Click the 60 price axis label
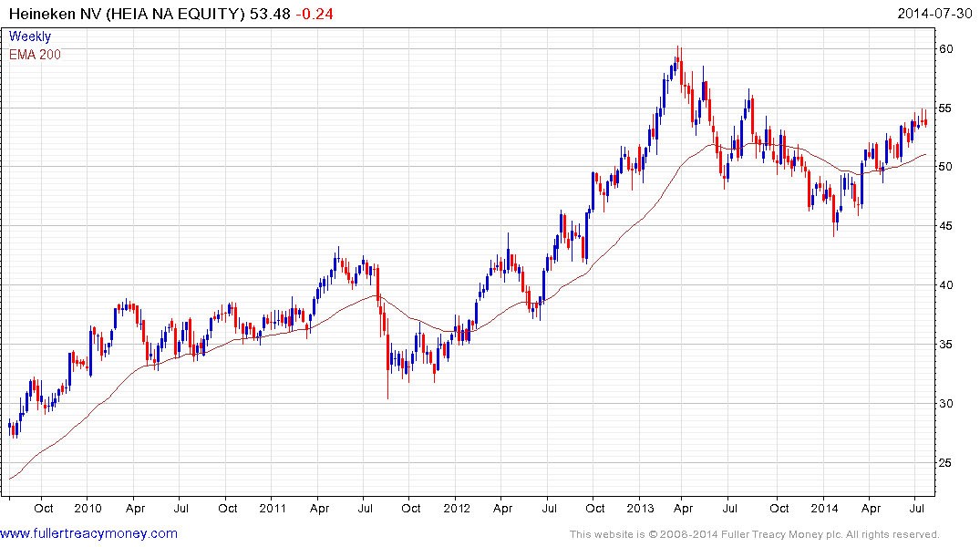 pyautogui.click(x=945, y=48)
